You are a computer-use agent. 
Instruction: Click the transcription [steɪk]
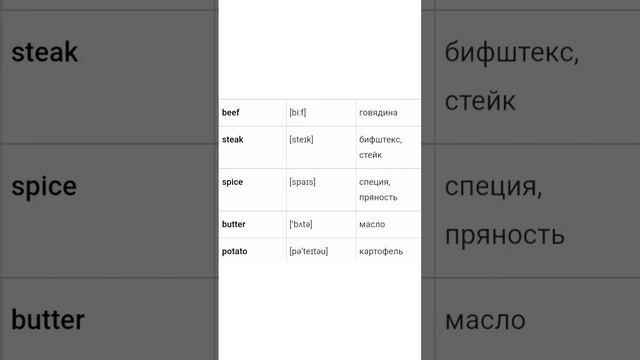point(301,140)
